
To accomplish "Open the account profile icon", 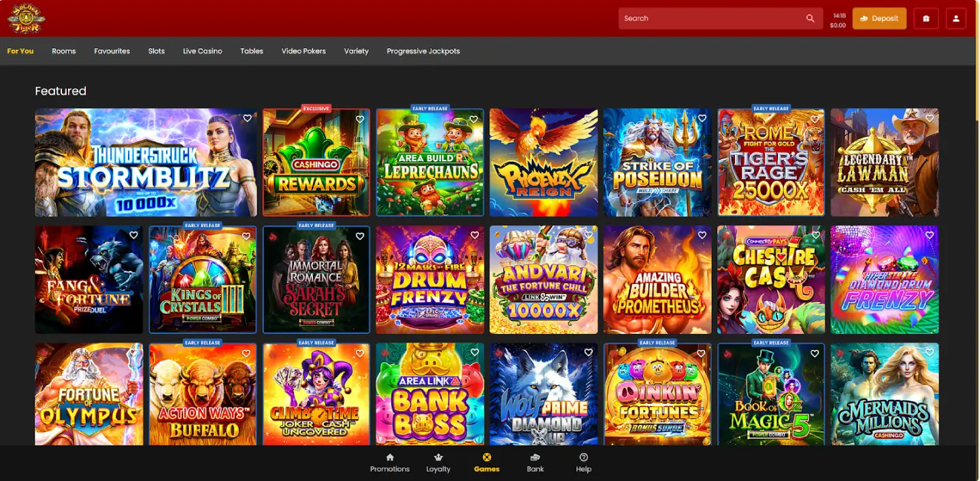I will tap(956, 18).
